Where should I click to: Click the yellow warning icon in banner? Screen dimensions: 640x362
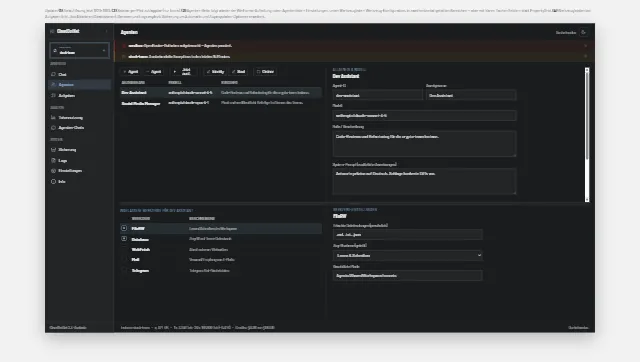point(124,56)
